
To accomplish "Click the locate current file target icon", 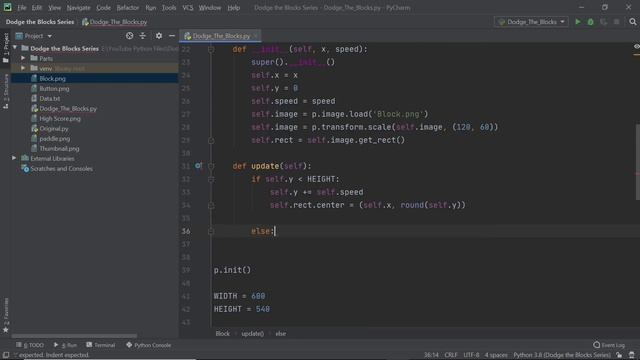I will tap(129, 36).
